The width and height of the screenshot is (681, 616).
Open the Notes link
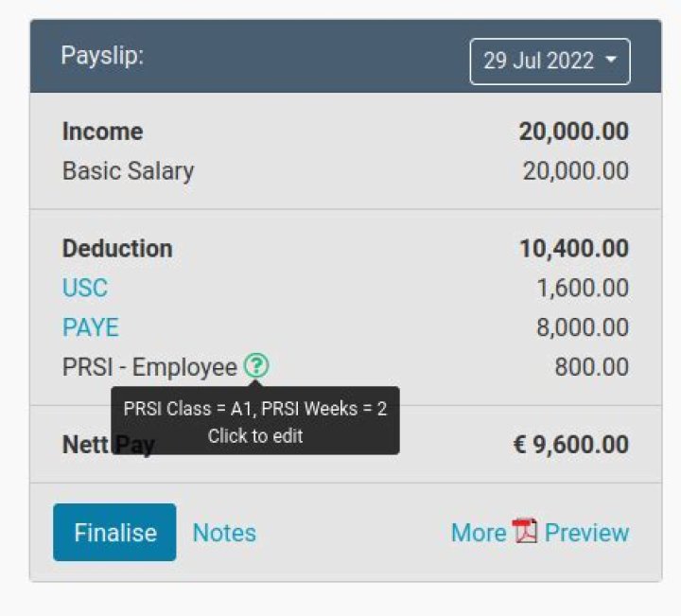(224, 533)
